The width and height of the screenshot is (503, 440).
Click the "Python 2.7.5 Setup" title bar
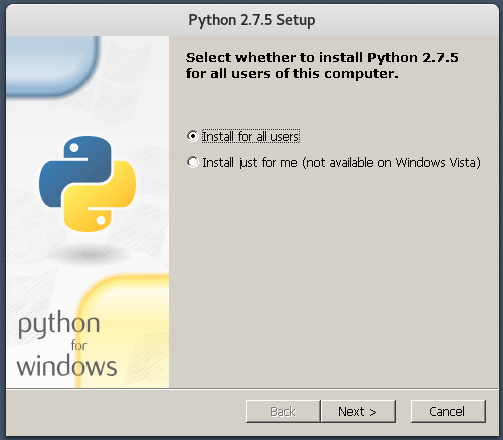[252, 20]
